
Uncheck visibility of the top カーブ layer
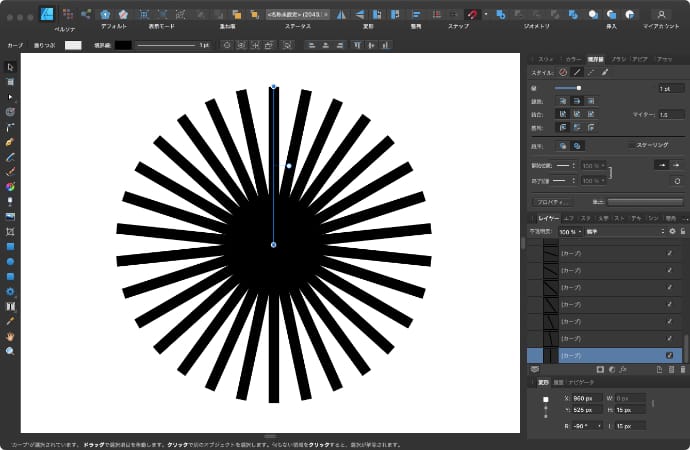click(669, 253)
